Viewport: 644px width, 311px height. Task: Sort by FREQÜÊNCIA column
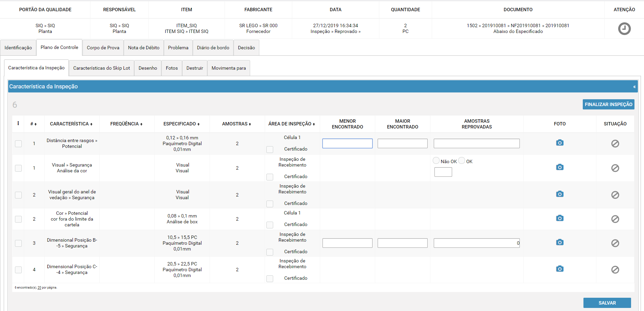tap(126, 124)
